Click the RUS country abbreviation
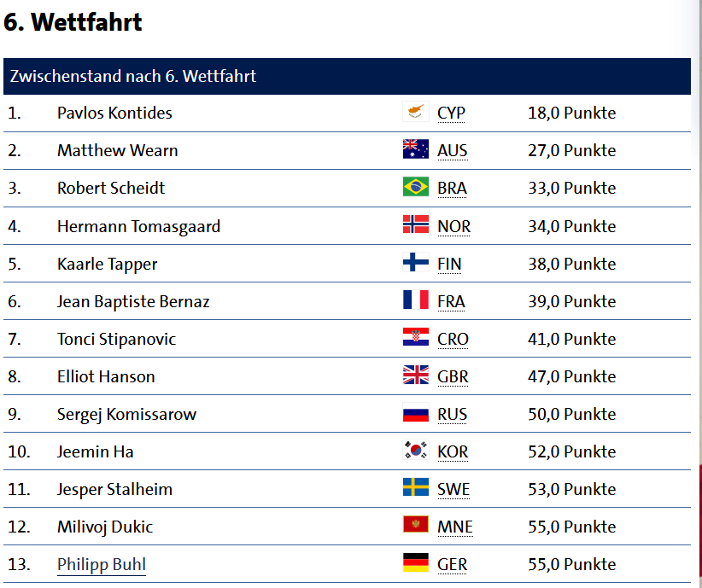This screenshot has height=588, width=702. coord(452,415)
